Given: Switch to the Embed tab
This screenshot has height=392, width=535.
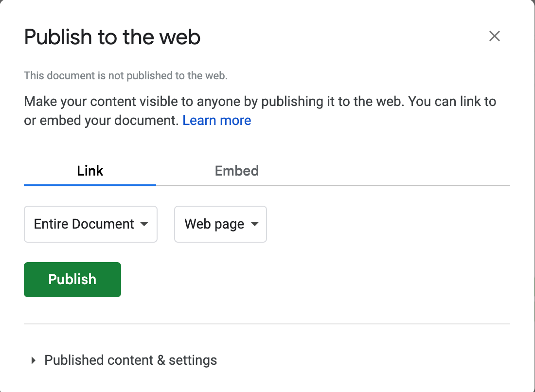Looking at the screenshot, I should 236,171.
